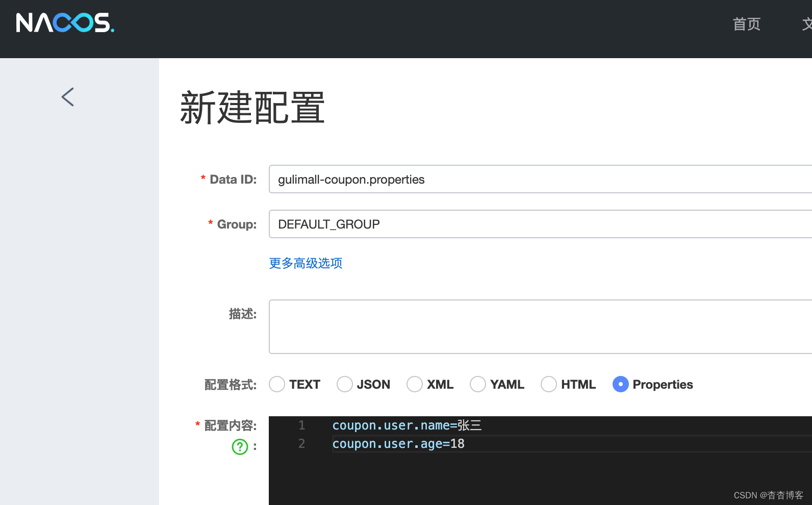Expand 更多高级选项 link

306,263
